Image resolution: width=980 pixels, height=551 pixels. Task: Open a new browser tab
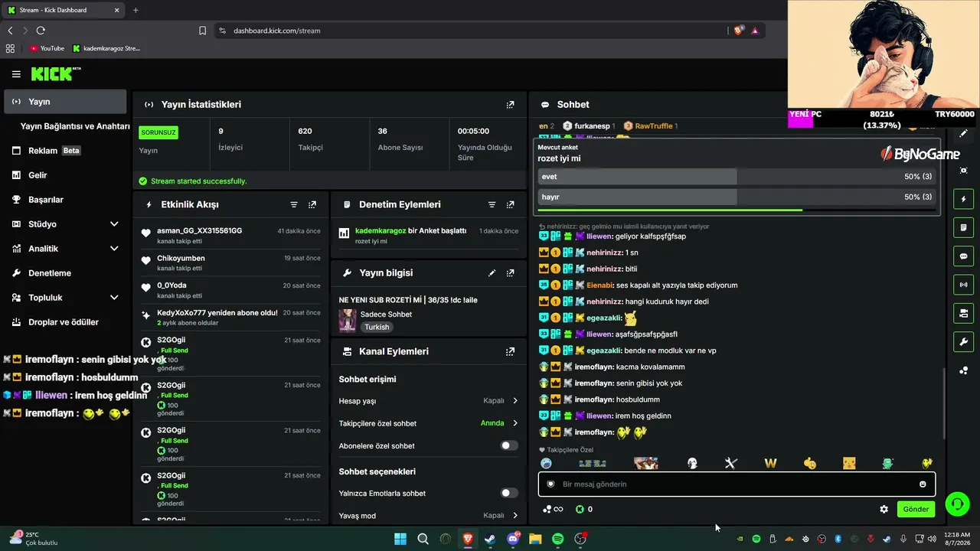pyautogui.click(x=136, y=10)
